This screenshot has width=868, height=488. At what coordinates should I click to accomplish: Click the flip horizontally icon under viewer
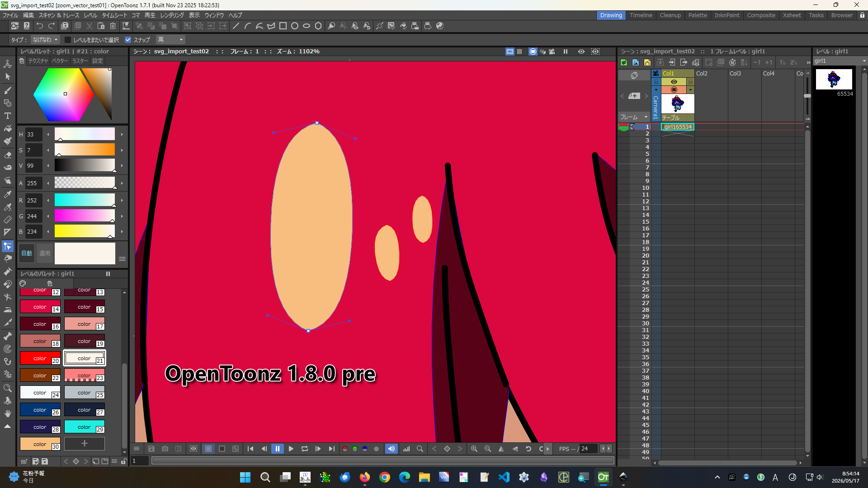pos(501,449)
